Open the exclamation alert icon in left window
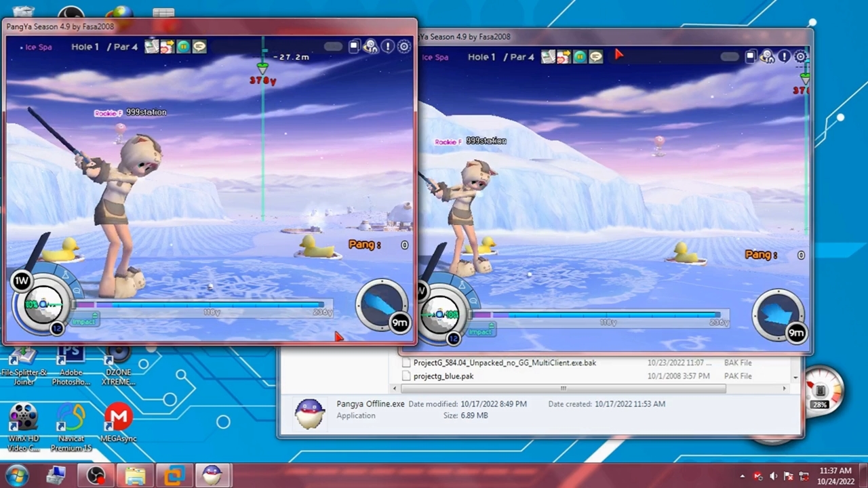This screenshot has height=488, width=868. (x=387, y=46)
